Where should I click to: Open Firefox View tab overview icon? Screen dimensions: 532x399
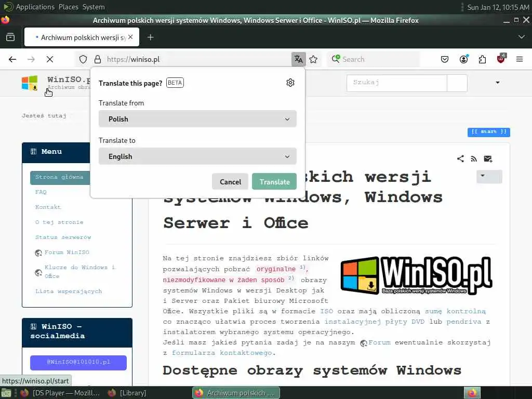point(10,37)
